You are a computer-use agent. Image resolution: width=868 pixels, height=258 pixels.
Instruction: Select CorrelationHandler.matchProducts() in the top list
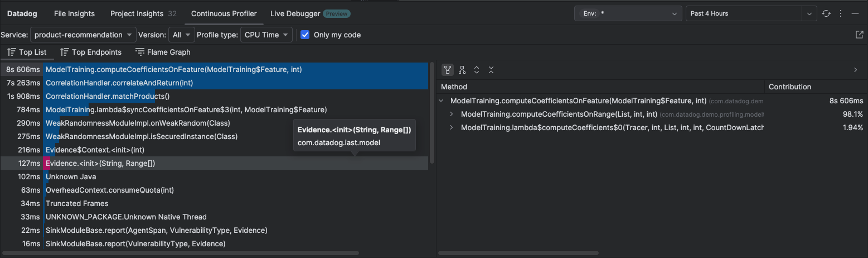point(107,96)
